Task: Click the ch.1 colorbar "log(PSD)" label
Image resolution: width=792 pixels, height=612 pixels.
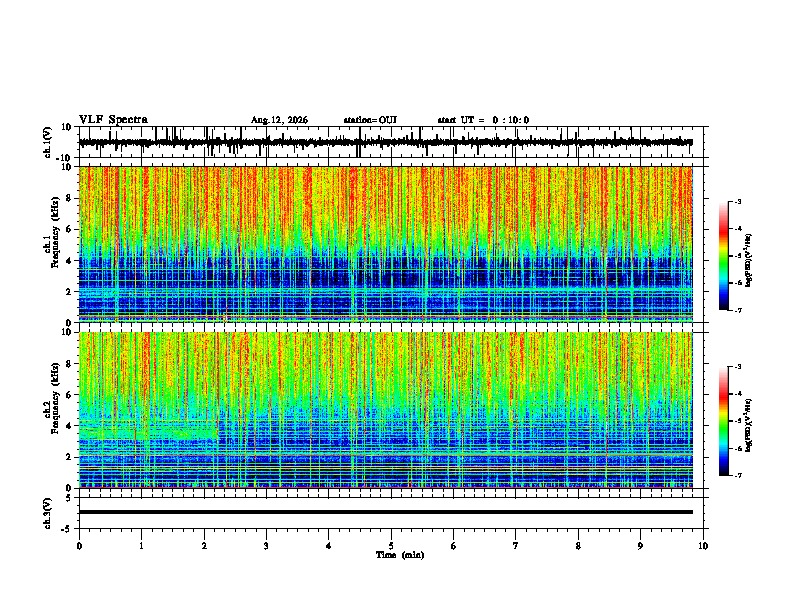Action: pos(749,261)
